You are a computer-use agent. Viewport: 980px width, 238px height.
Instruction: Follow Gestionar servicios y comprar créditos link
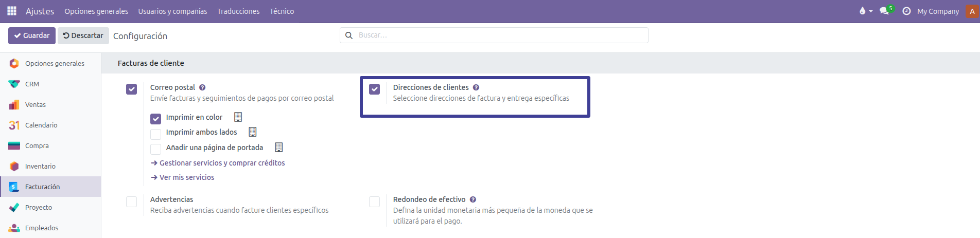[222, 163]
